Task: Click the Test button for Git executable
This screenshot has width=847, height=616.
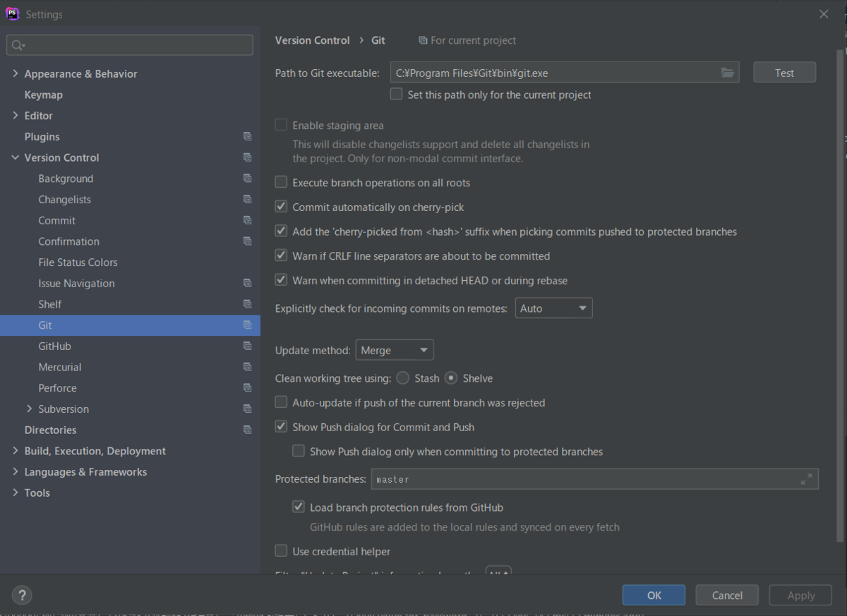Action: tap(784, 73)
